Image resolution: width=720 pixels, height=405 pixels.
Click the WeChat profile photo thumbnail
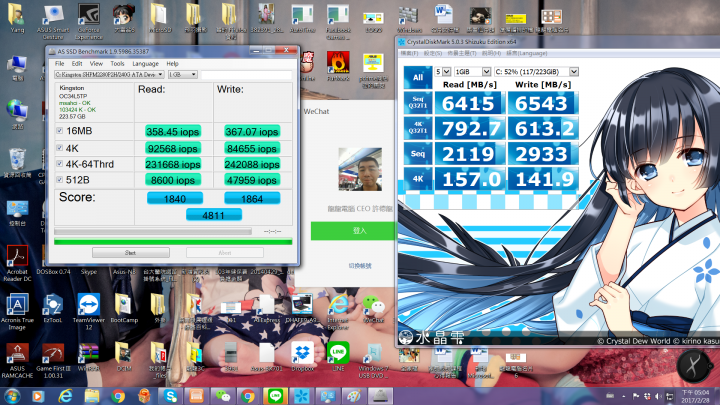tap(360, 169)
